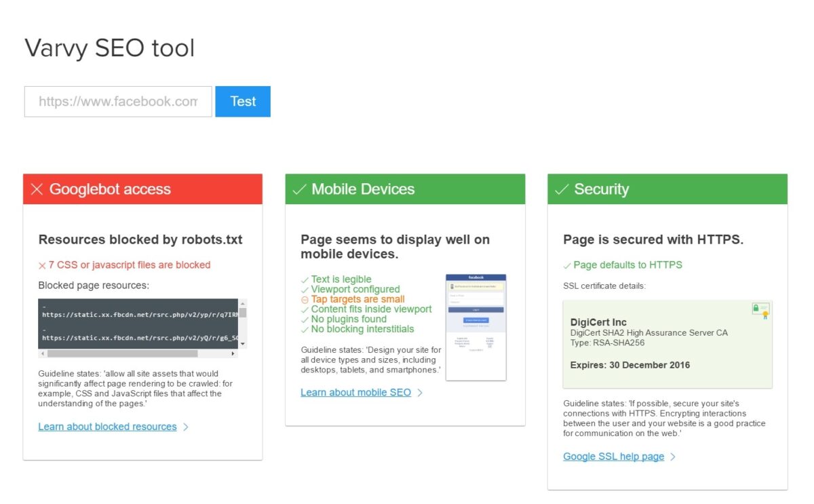The width and height of the screenshot is (814, 504).
Task: Click 'Expires: 30 December 2016' text
Action: click(630, 365)
